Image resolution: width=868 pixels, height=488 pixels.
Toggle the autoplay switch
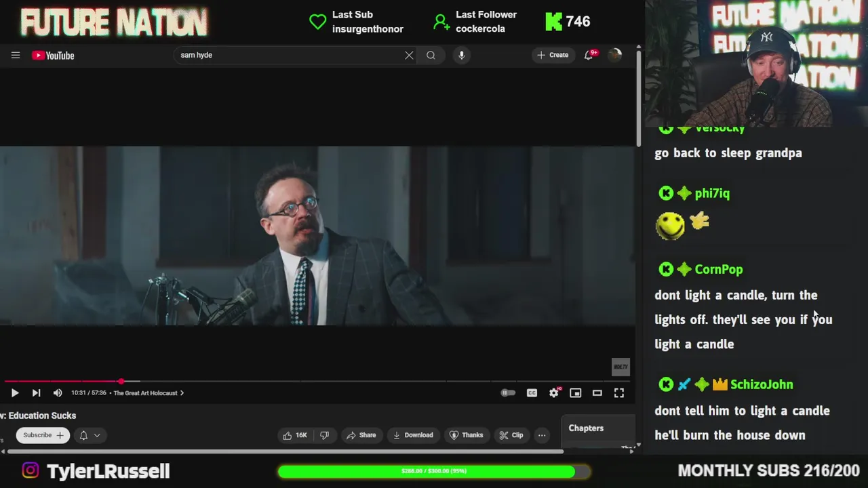tap(508, 393)
